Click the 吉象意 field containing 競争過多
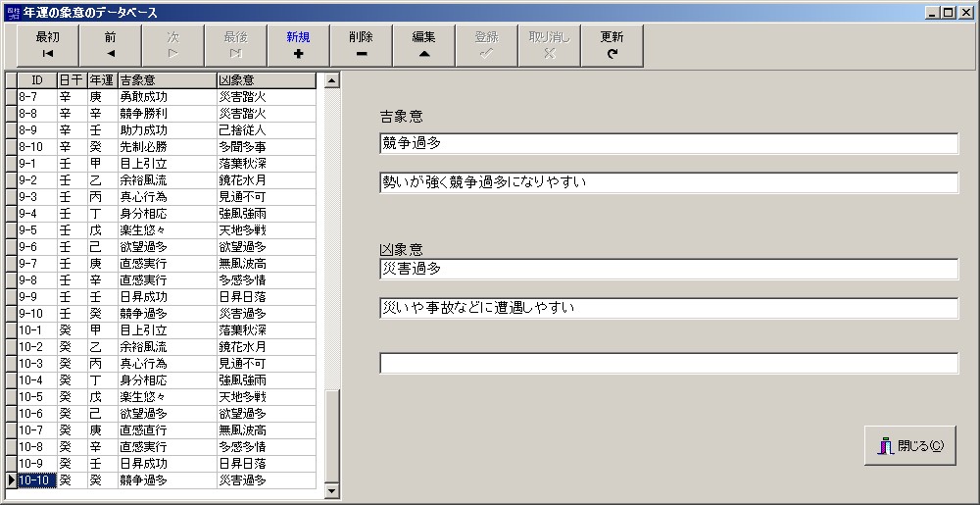Screen dimensions: 980x505 pyautogui.click(x=668, y=143)
